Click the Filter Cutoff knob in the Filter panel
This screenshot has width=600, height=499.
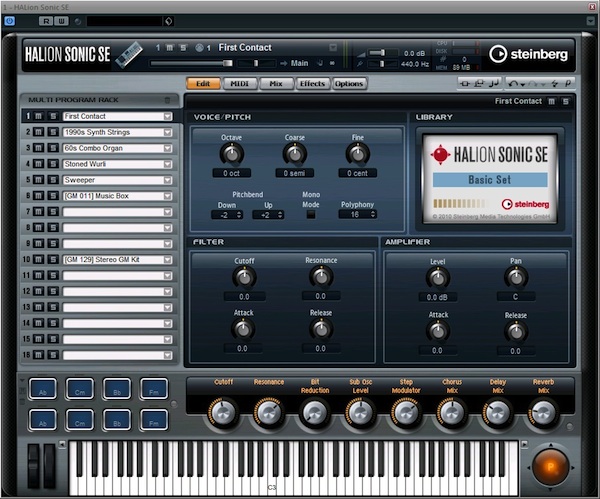[x=244, y=277]
